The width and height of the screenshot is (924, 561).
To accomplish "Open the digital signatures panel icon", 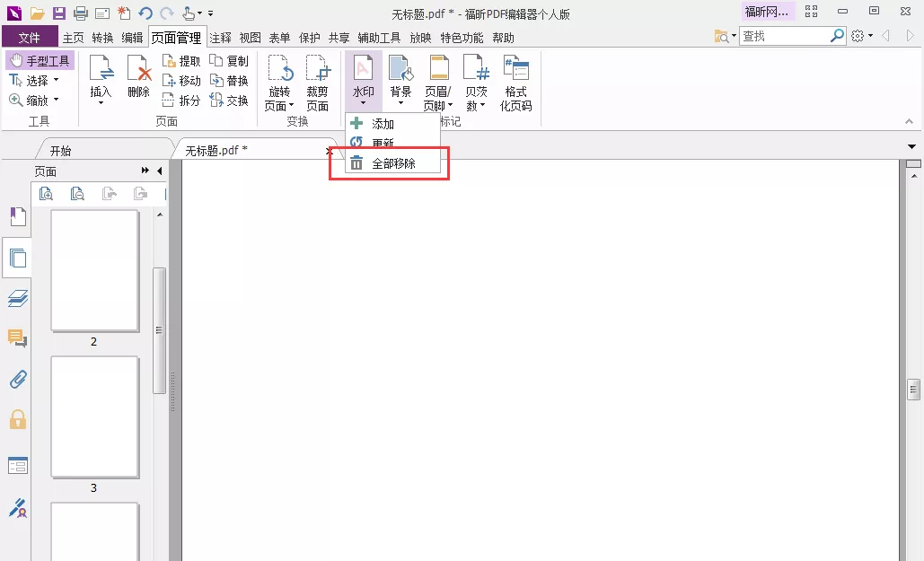I will pyautogui.click(x=18, y=508).
